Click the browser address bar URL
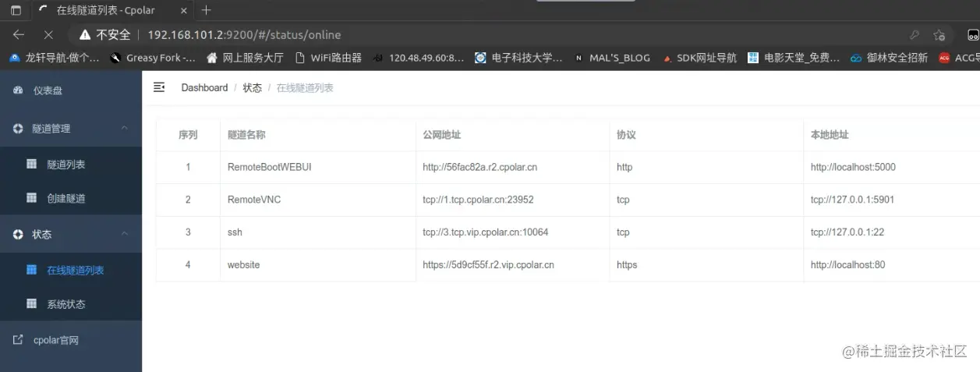Viewport: 980px width, 372px height. pyautogui.click(x=244, y=35)
